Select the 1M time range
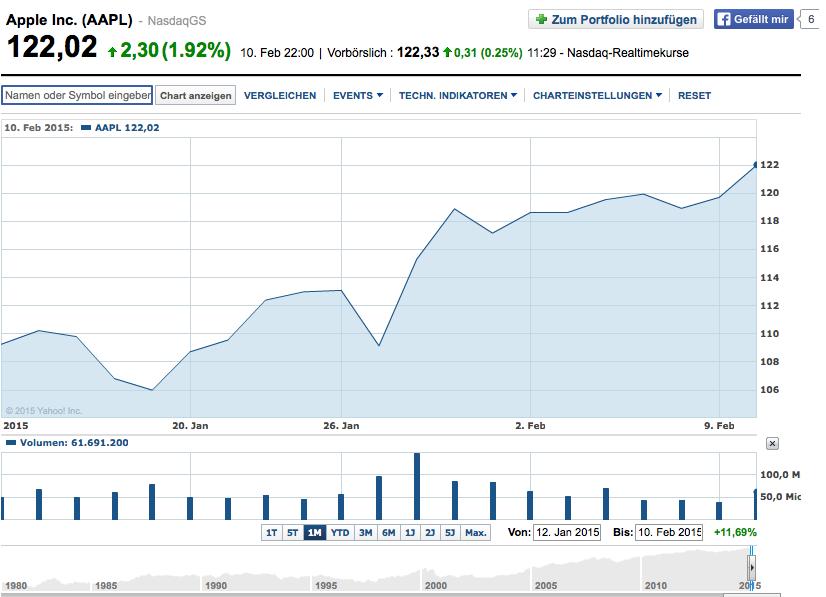 pos(314,533)
